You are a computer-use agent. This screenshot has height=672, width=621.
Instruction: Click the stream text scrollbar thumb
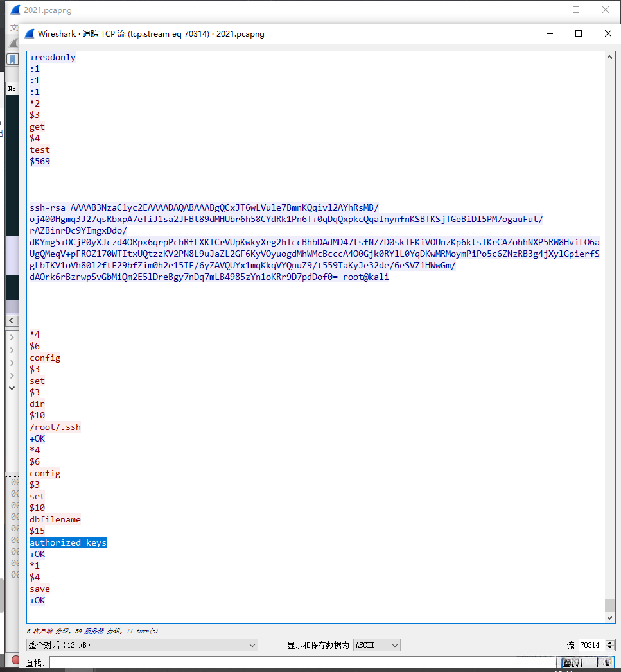point(609,606)
